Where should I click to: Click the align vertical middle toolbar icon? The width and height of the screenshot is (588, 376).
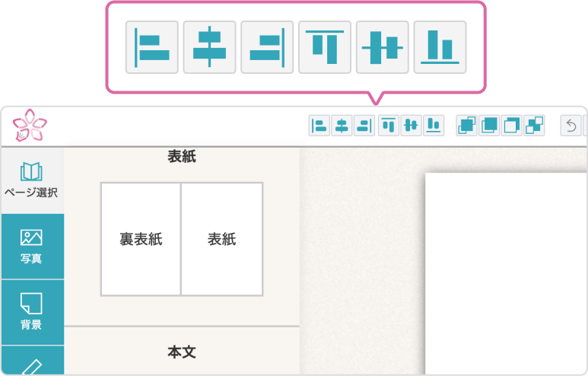pyautogui.click(x=411, y=126)
